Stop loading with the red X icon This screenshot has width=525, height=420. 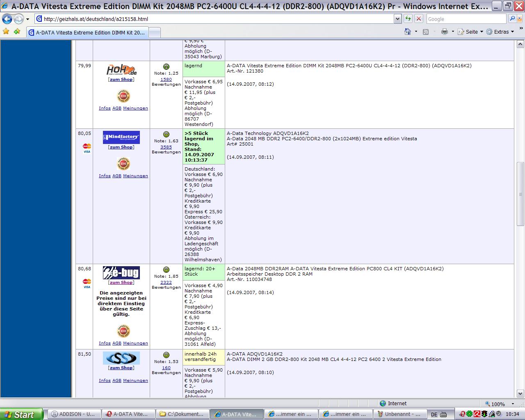[419, 19]
